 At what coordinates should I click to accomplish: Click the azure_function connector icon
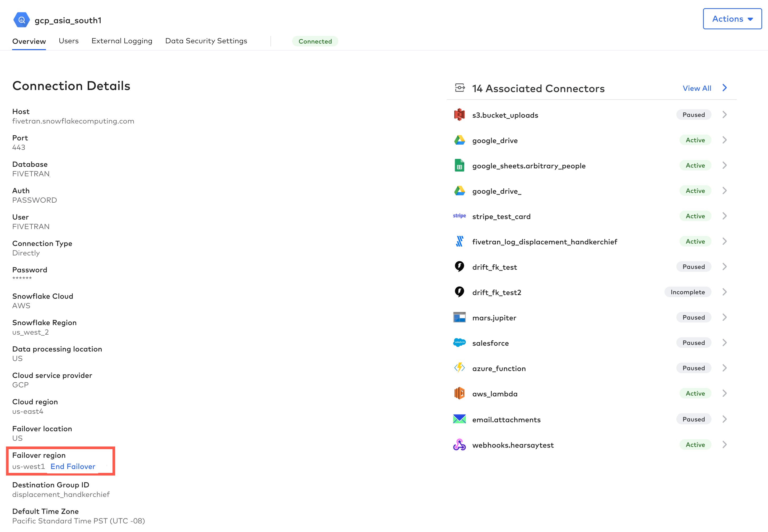[x=460, y=368]
